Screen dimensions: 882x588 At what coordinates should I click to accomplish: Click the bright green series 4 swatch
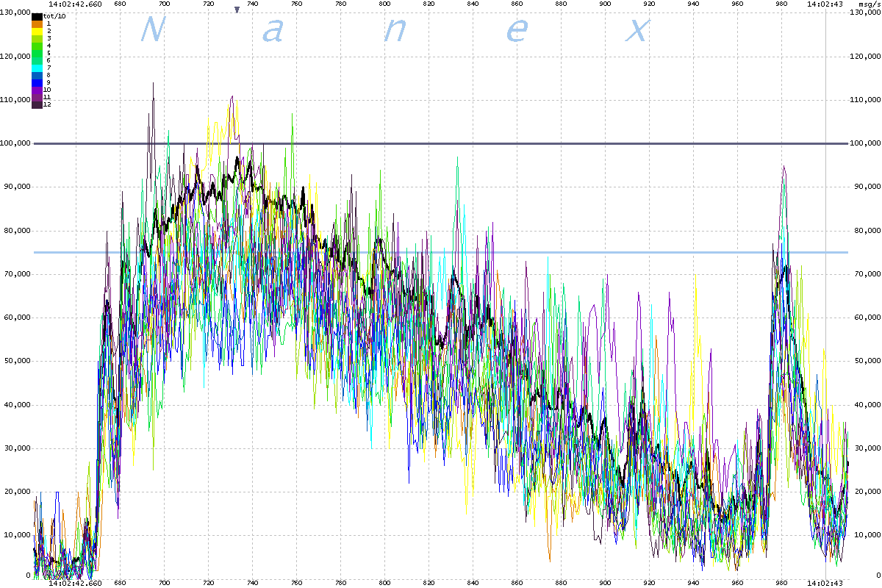click(36, 46)
